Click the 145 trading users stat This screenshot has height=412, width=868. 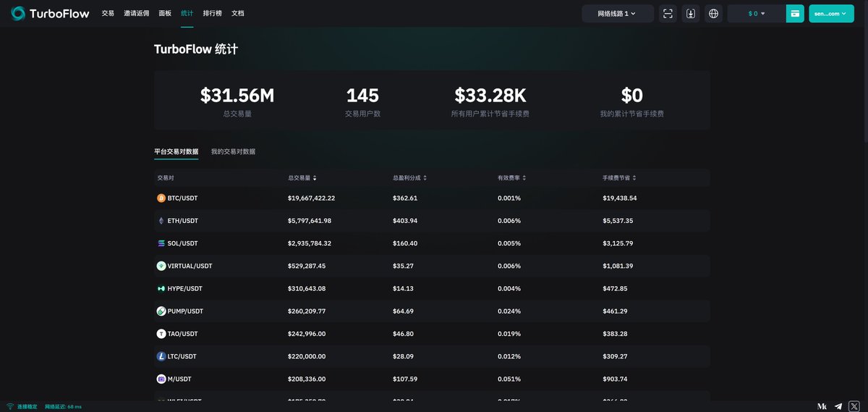362,95
